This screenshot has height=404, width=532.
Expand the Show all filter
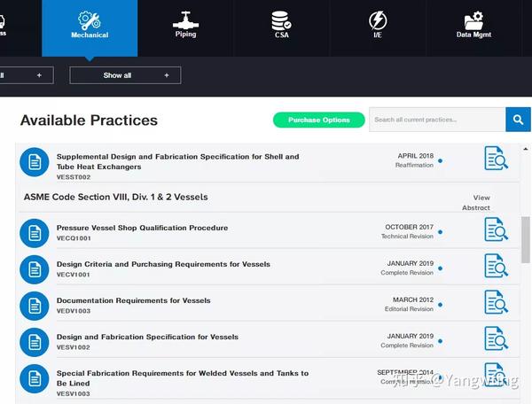125,75
